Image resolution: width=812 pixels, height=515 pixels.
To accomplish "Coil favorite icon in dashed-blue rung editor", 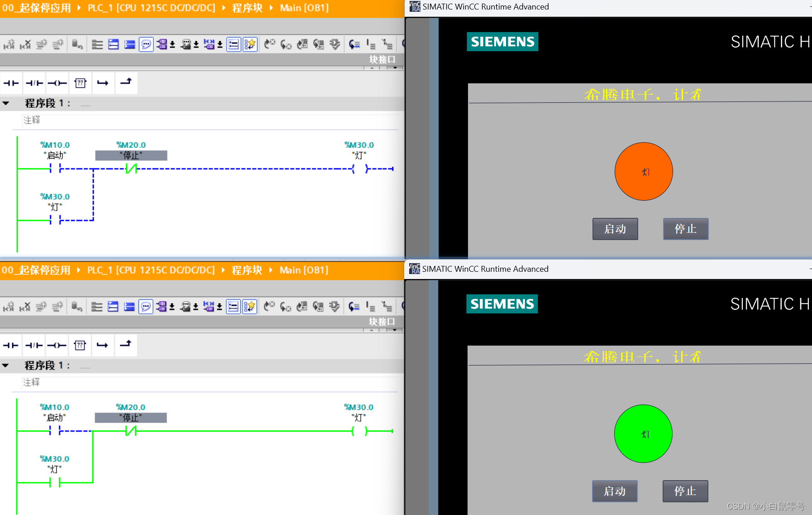I will pos(57,83).
